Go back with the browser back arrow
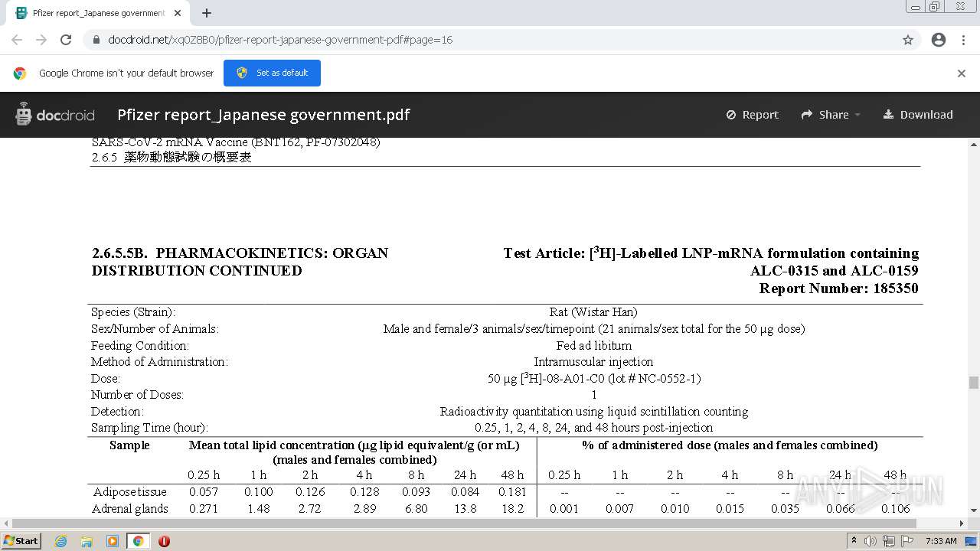Screen dimensions: 980x551 (17, 40)
